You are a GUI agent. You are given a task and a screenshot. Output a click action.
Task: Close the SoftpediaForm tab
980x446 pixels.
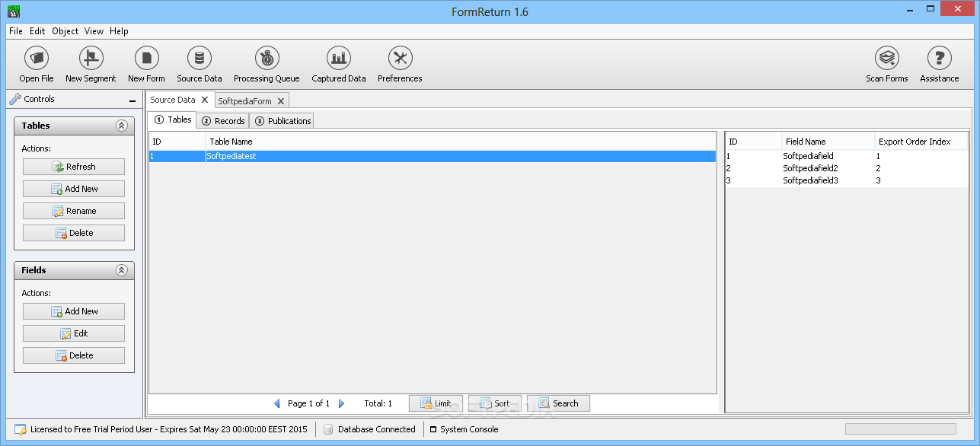pos(281,100)
